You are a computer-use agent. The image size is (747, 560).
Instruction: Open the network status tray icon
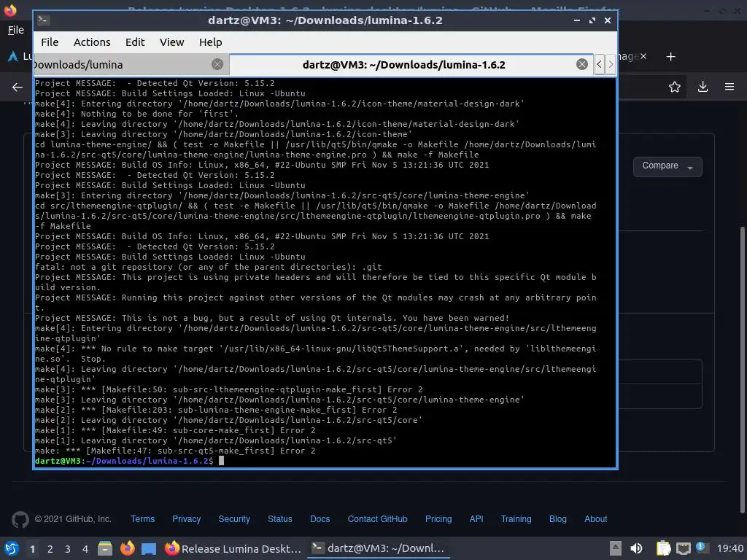(x=683, y=548)
